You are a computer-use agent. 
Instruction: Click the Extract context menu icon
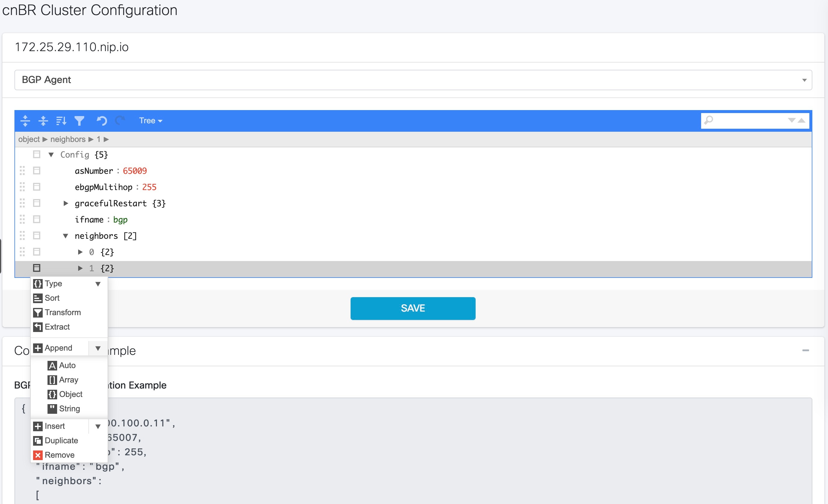click(x=38, y=327)
